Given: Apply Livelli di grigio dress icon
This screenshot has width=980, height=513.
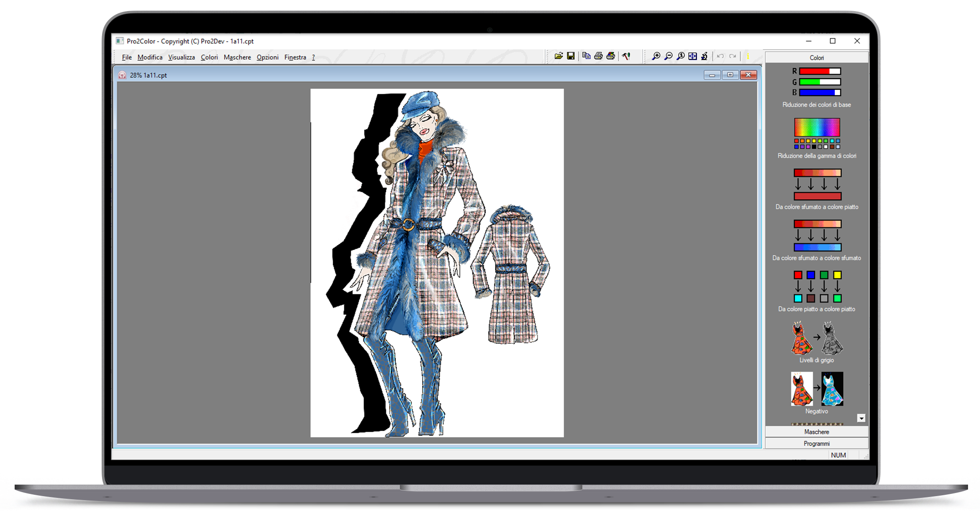Looking at the screenshot, I should click(x=817, y=338).
